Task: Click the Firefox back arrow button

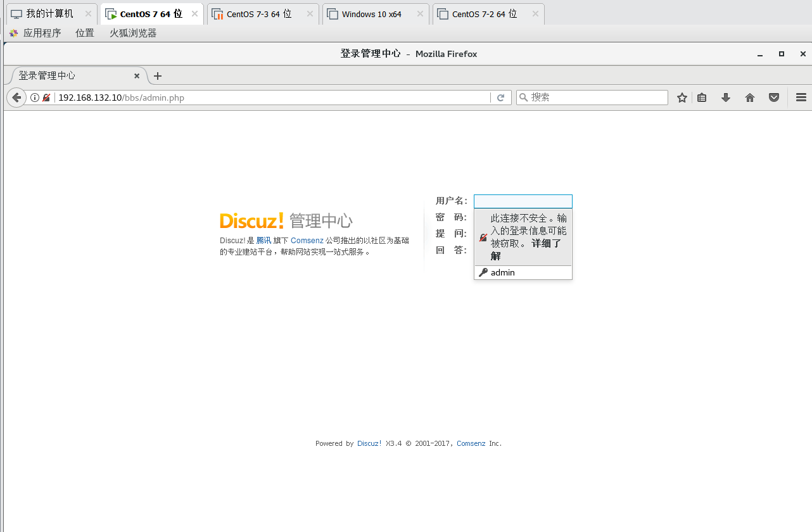Action: (x=16, y=98)
